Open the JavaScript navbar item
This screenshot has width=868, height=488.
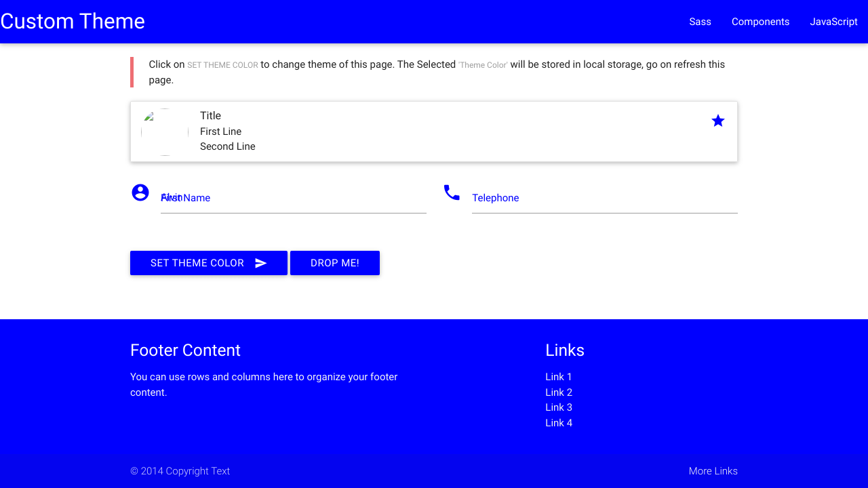(x=833, y=21)
